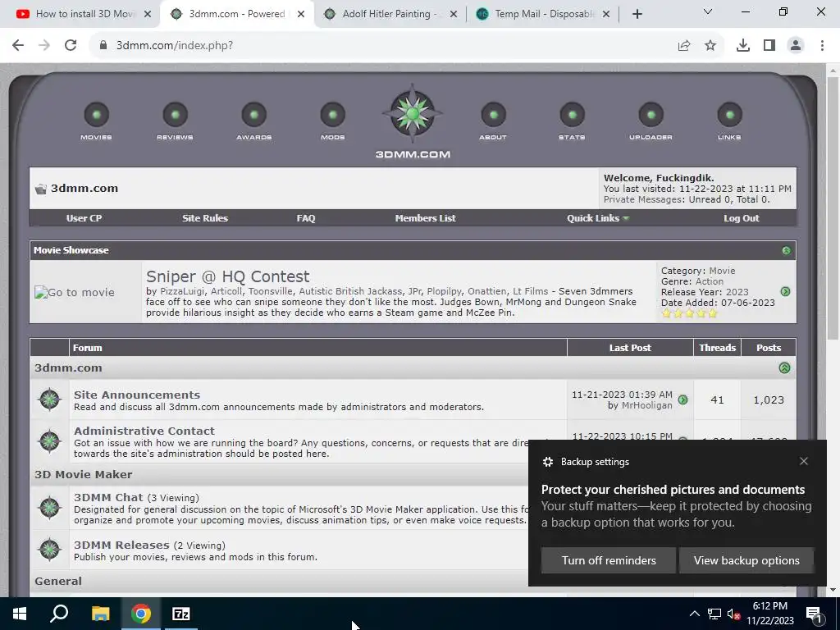
Task: Reload the current page
Action: click(x=71, y=46)
